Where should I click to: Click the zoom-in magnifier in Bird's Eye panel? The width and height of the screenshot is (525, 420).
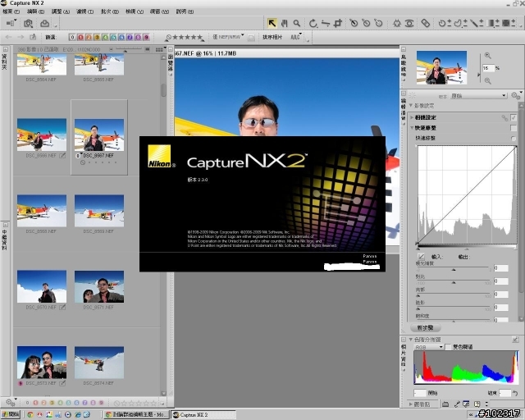tap(488, 56)
